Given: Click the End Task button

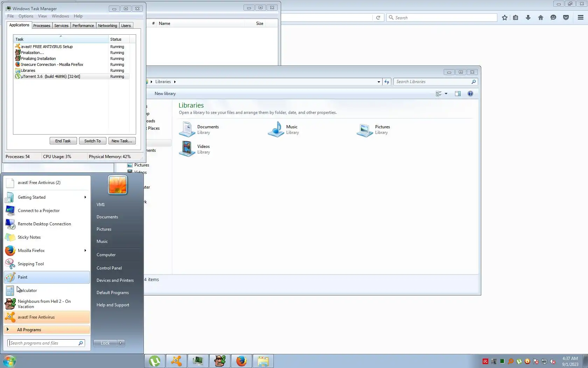Looking at the screenshot, I should [63, 141].
